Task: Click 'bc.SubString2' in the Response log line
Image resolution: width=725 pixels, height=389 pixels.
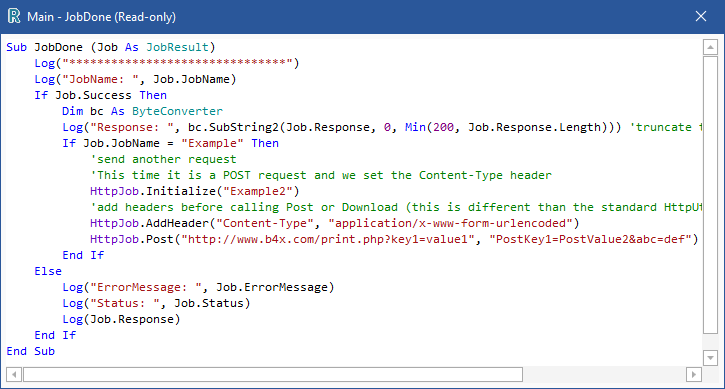Action: pyautogui.click(x=233, y=127)
